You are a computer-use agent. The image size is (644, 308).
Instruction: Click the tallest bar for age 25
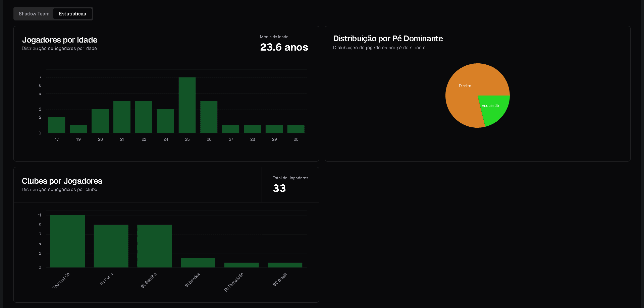[x=187, y=105]
